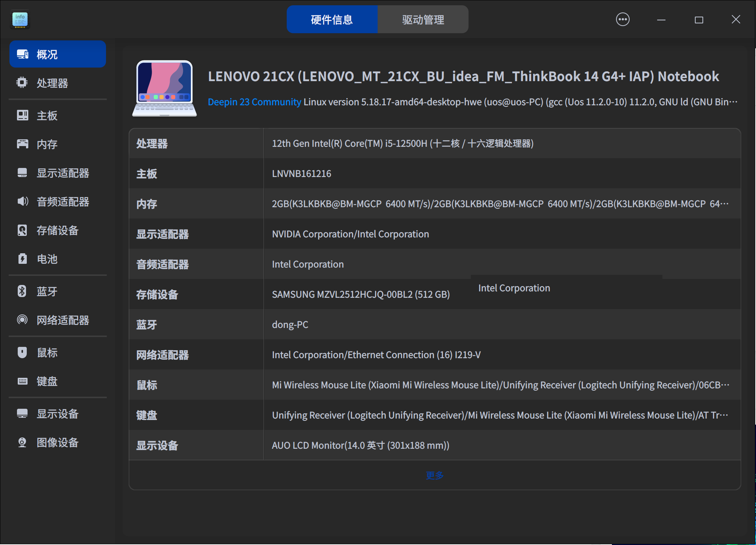Click the mouse icon in sidebar
This screenshot has width=756, height=545.
[22, 352]
